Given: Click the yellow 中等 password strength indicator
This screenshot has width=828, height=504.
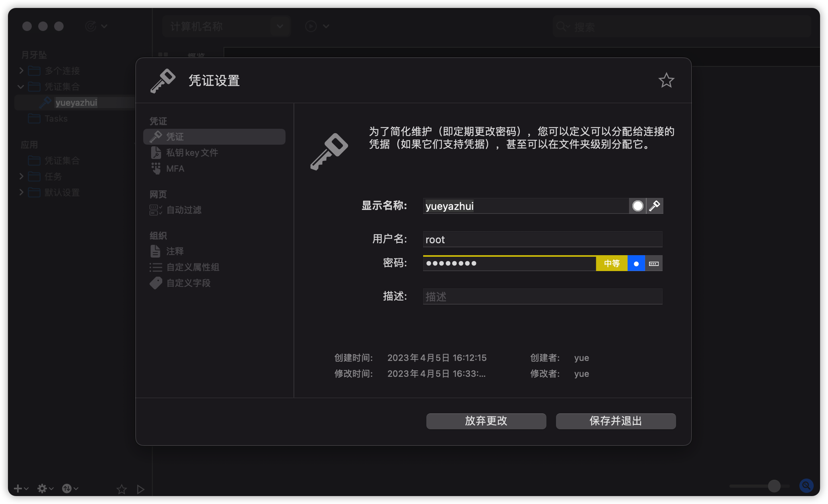Looking at the screenshot, I should 611,264.
